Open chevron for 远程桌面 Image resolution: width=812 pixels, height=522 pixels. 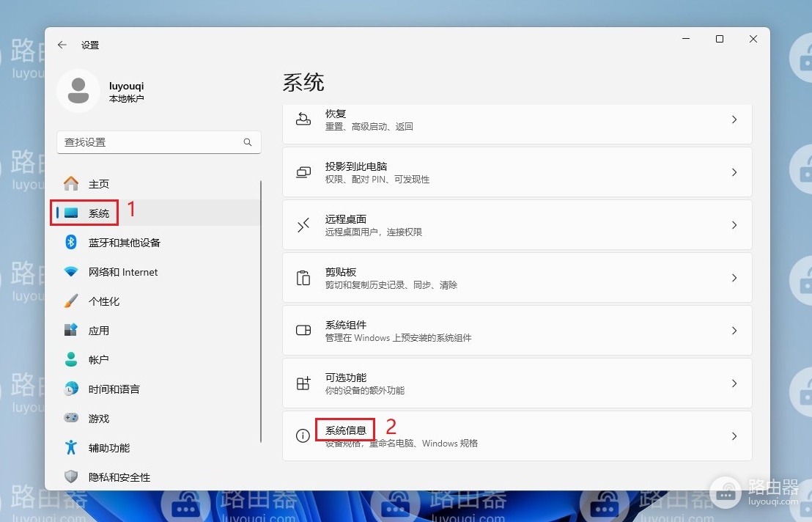(734, 225)
